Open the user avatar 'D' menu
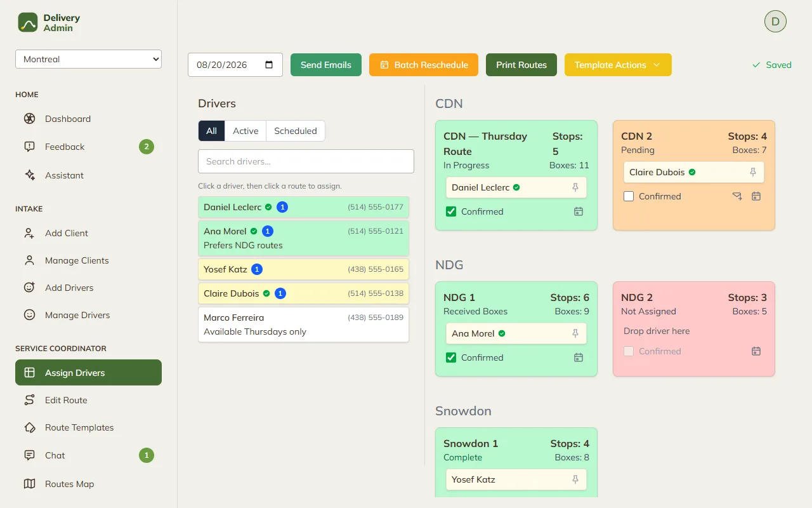 click(775, 21)
